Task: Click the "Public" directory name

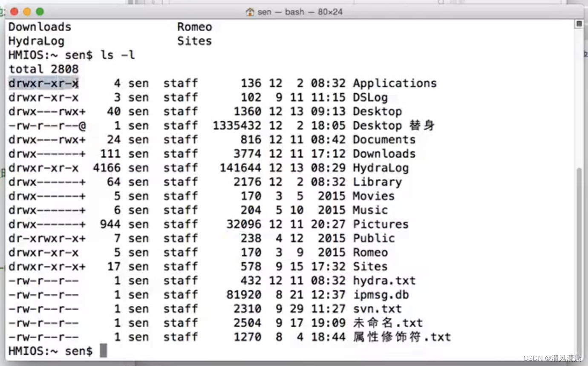Action: click(x=373, y=238)
